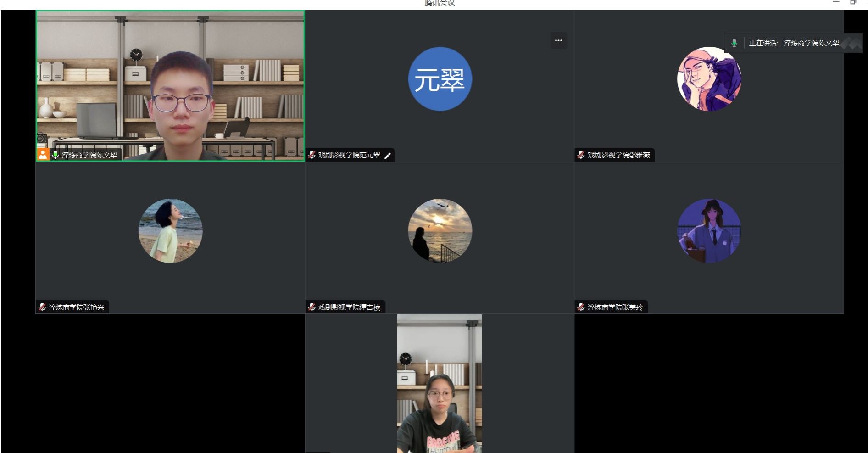This screenshot has width=868, height=453.
Task: Select 谭吉棱's sunset silhouette avatar
Action: 440,231
